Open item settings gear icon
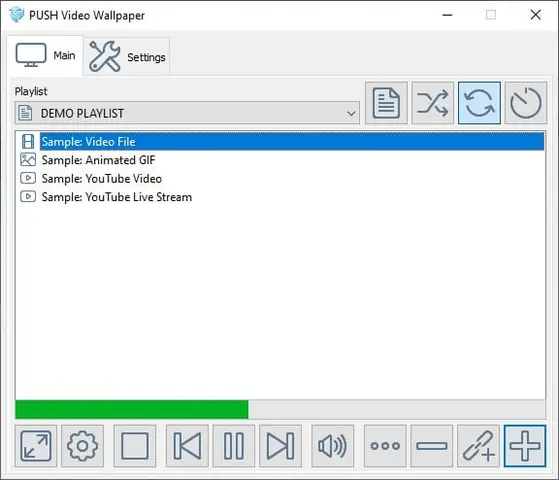 coord(82,446)
